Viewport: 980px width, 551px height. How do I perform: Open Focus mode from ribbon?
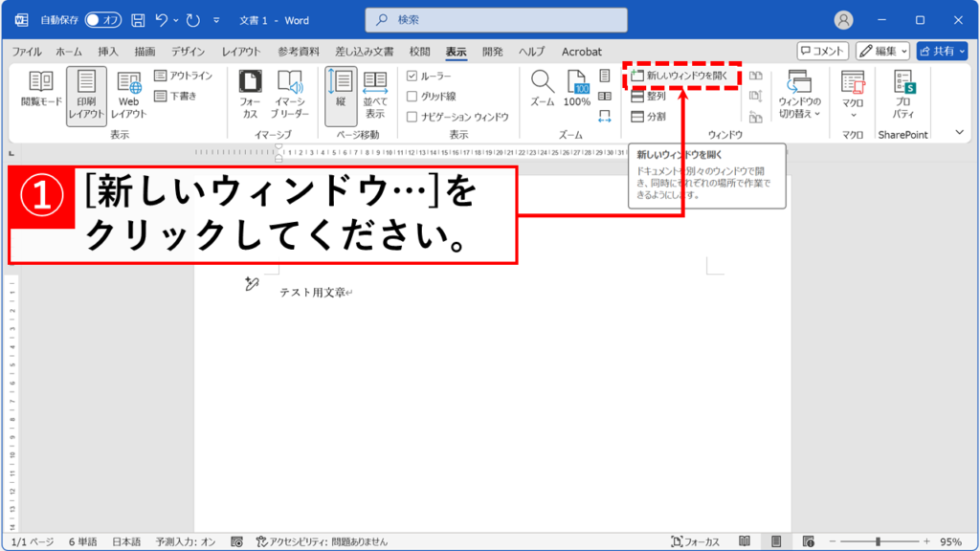coord(250,94)
